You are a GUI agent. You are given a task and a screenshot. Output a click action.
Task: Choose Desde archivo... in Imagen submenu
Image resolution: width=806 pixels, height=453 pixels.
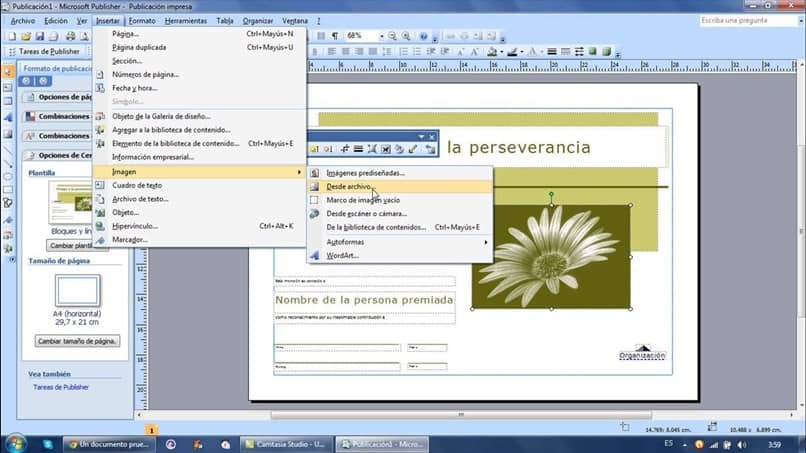pos(400,187)
